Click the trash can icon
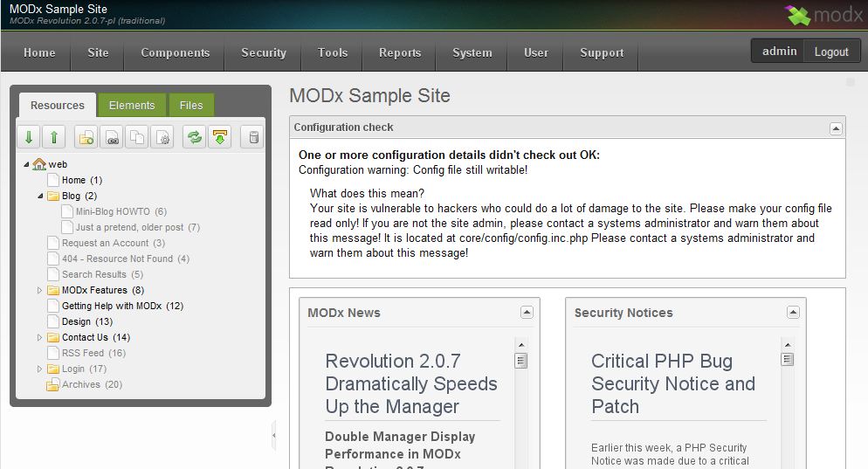This screenshot has width=868, height=469. click(253, 137)
